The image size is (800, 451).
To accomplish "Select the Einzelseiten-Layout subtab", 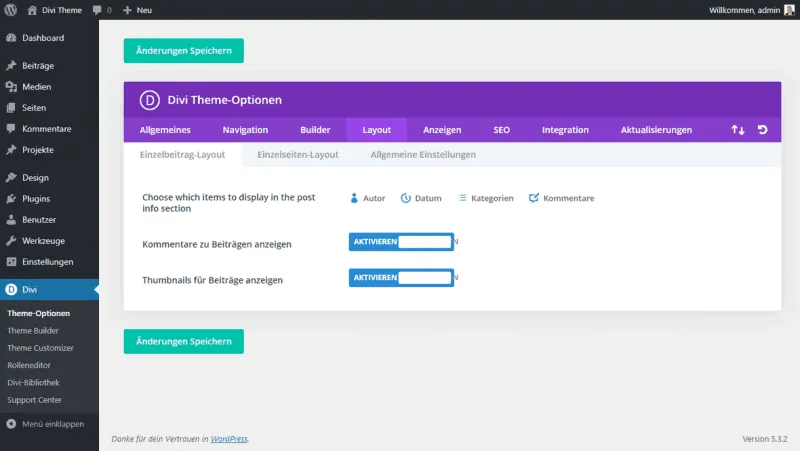I will point(297,155).
